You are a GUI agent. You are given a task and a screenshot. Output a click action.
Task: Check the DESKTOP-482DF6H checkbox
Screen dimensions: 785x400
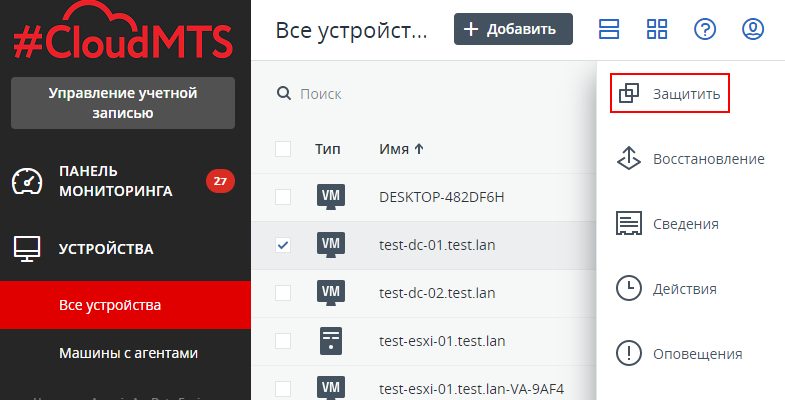point(283,197)
